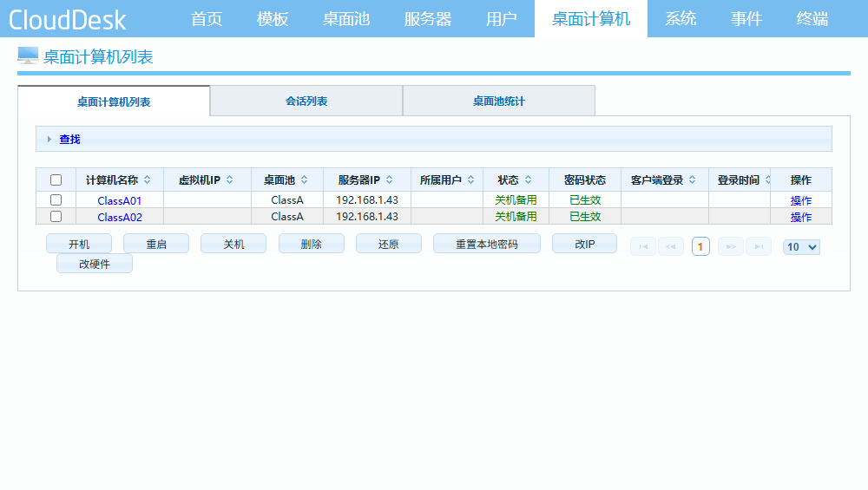The image size is (868, 490).
Task: Open 操作 link for ClassA01 row
Action: point(801,200)
